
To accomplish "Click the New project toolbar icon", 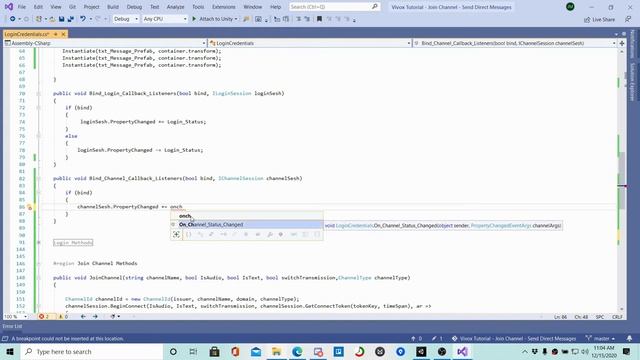I will click(39, 19).
